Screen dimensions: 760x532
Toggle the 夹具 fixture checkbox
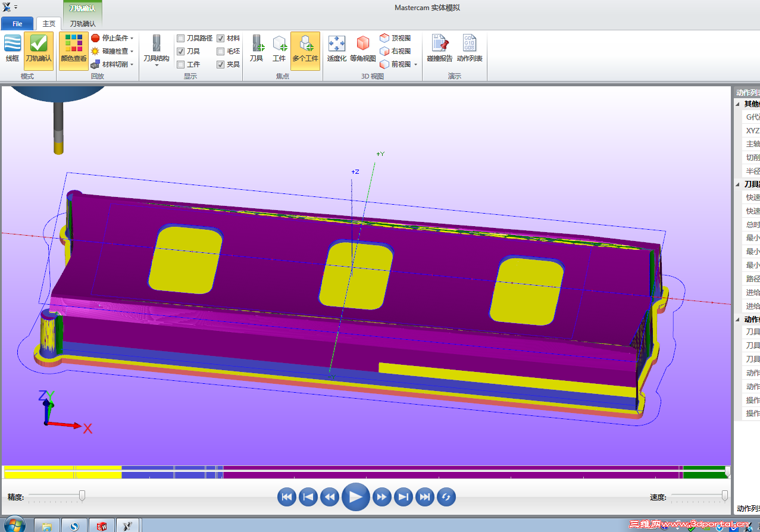(x=221, y=64)
